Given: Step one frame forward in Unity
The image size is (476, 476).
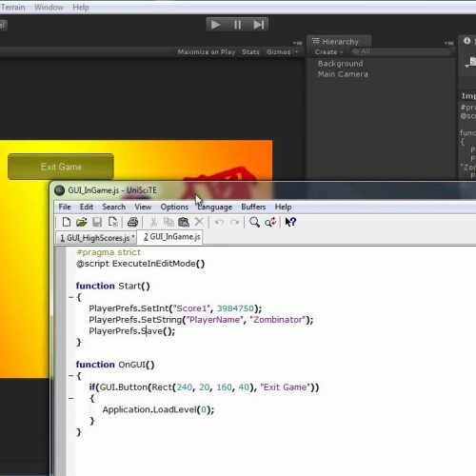Looking at the screenshot, I should tap(258, 25).
